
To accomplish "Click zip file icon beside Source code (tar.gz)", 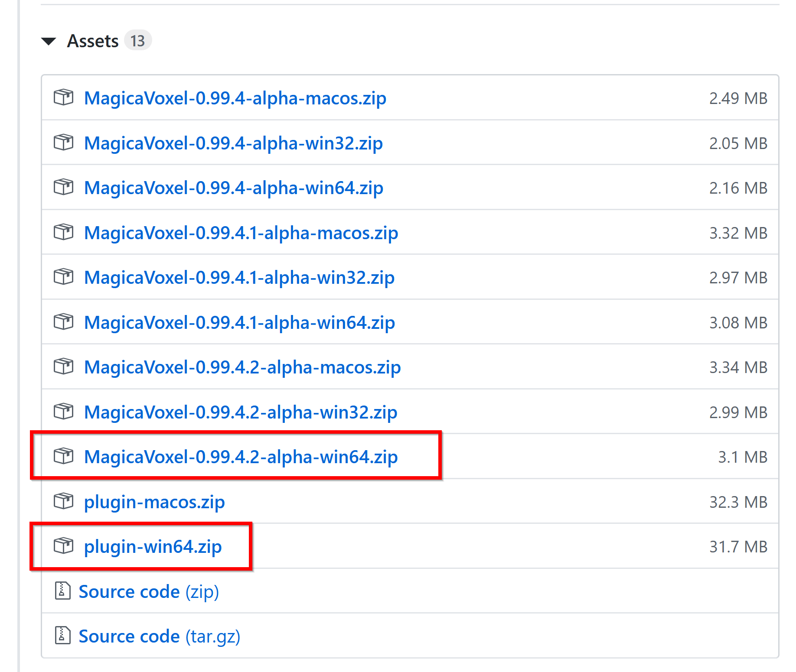I will [62, 635].
